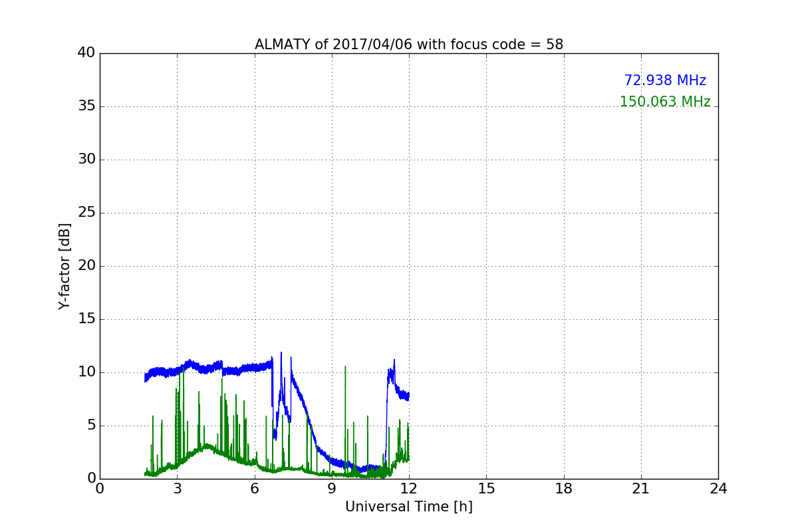Click the plot title mentioning ALMATY 2017/04/06
The height and width of the screenshot is (532, 798).
point(409,45)
